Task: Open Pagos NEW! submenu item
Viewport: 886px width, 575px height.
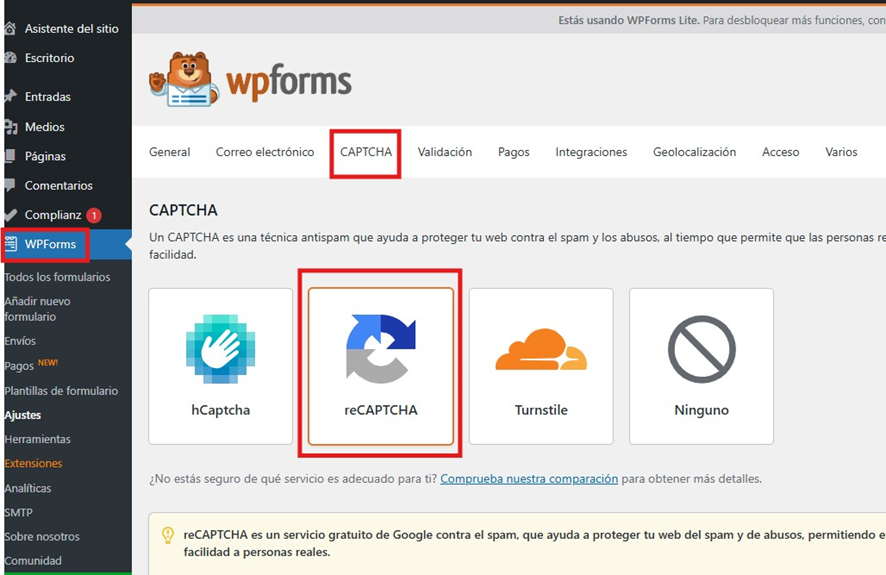Action: tap(31, 365)
